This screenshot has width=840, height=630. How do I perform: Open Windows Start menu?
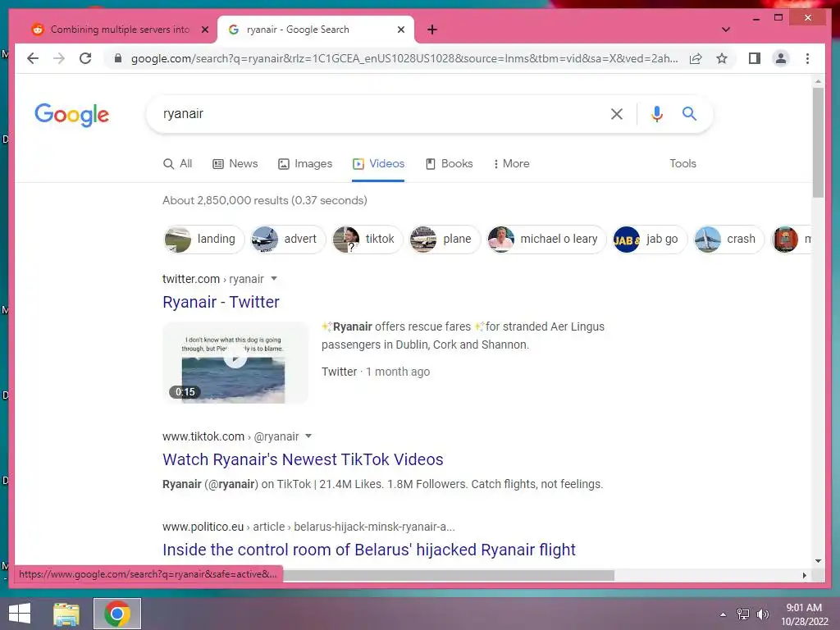tap(20, 614)
